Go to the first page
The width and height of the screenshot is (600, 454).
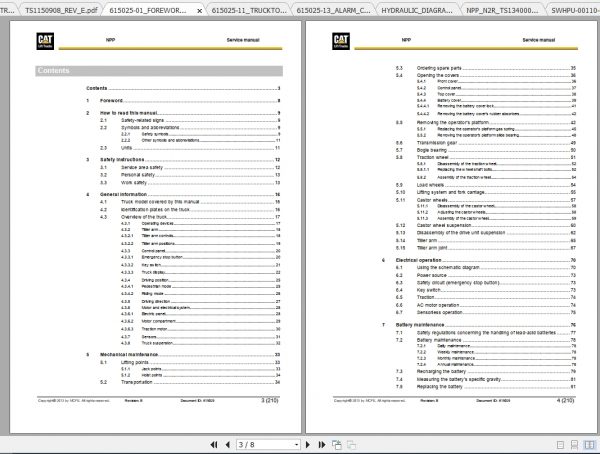pos(214,444)
